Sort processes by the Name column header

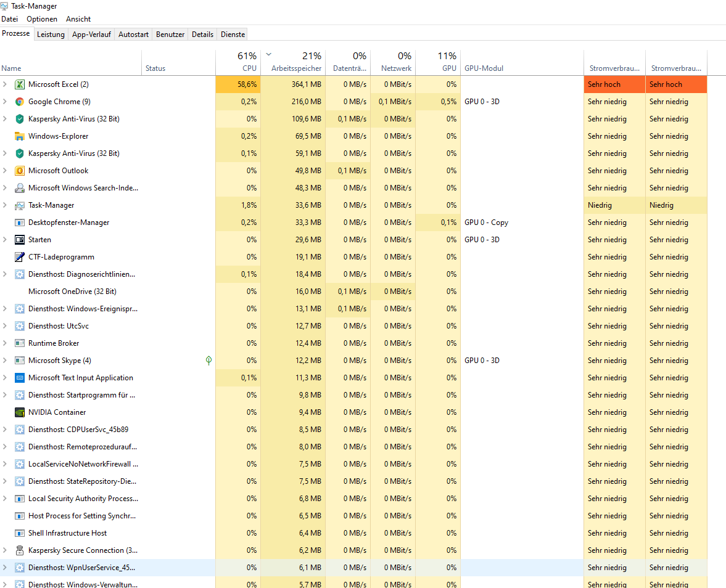click(71, 62)
